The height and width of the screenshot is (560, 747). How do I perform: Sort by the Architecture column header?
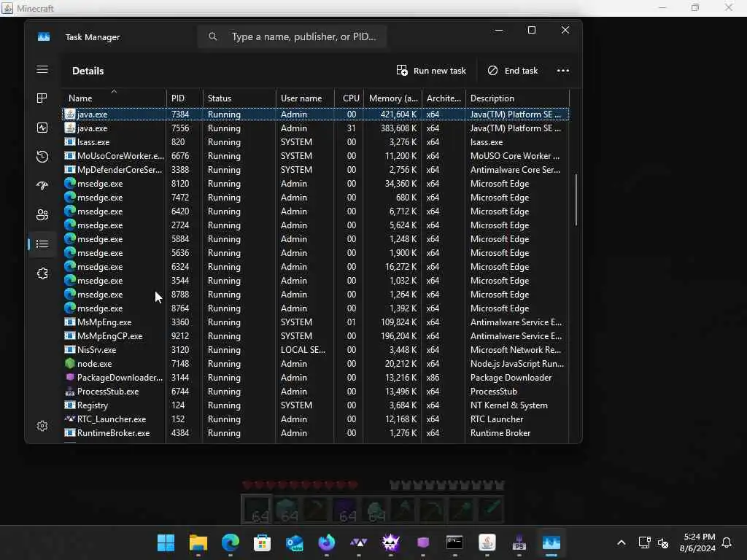coord(444,98)
